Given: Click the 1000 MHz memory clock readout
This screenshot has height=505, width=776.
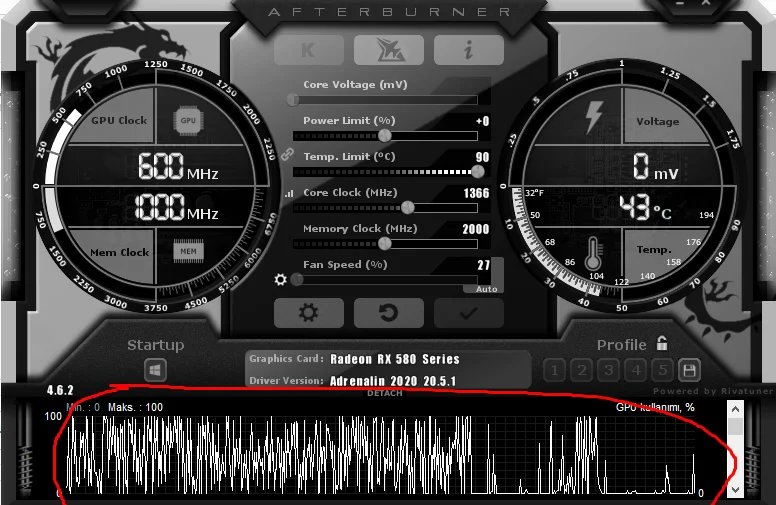Looking at the screenshot, I should [x=177, y=207].
